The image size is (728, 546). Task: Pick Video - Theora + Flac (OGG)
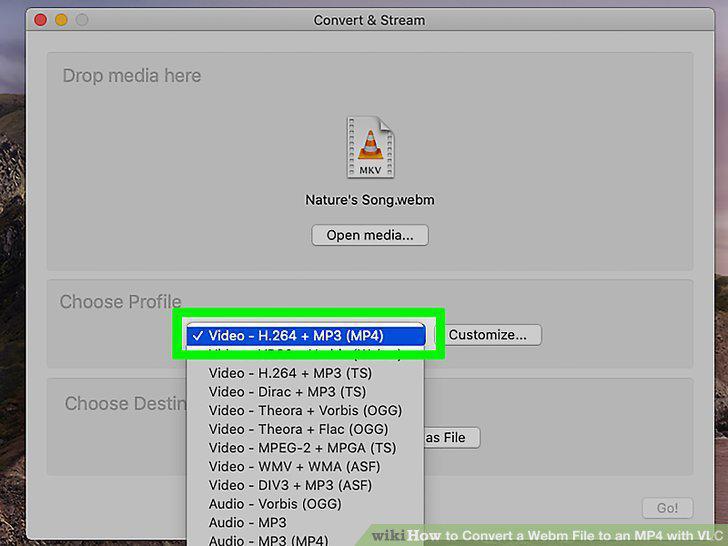[306, 429]
